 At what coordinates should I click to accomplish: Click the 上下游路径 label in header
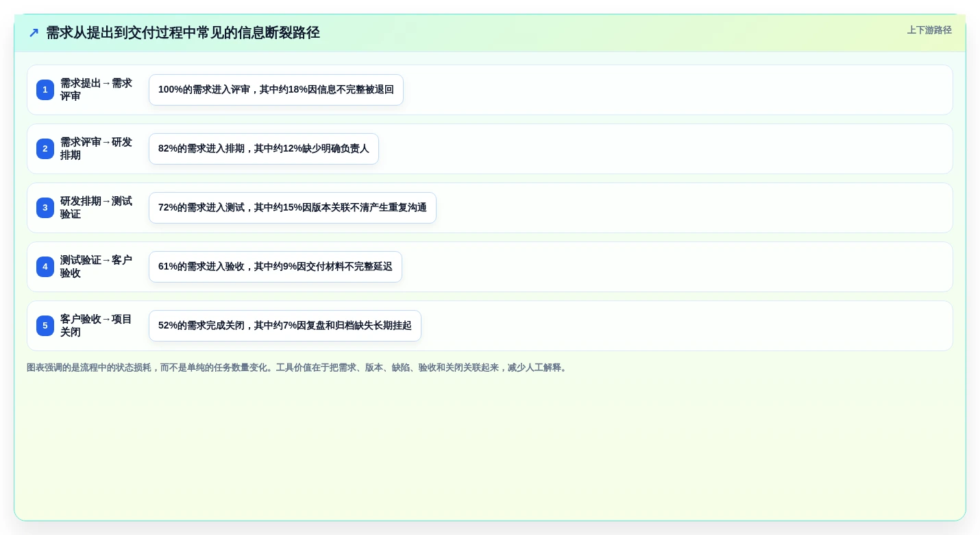[x=929, y=30]
